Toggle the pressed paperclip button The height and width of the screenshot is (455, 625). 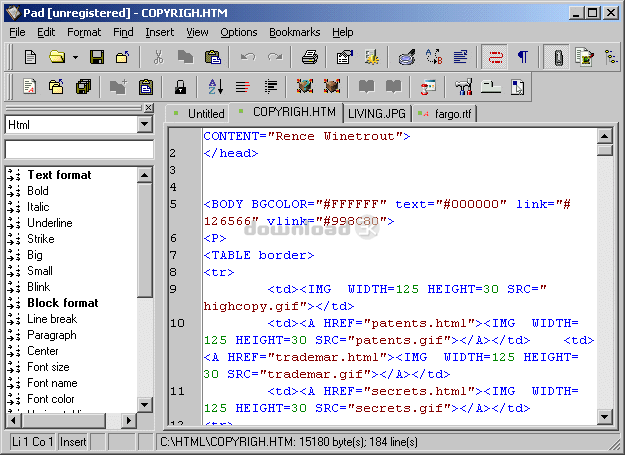pyautogui.click(x=558, y=57)
